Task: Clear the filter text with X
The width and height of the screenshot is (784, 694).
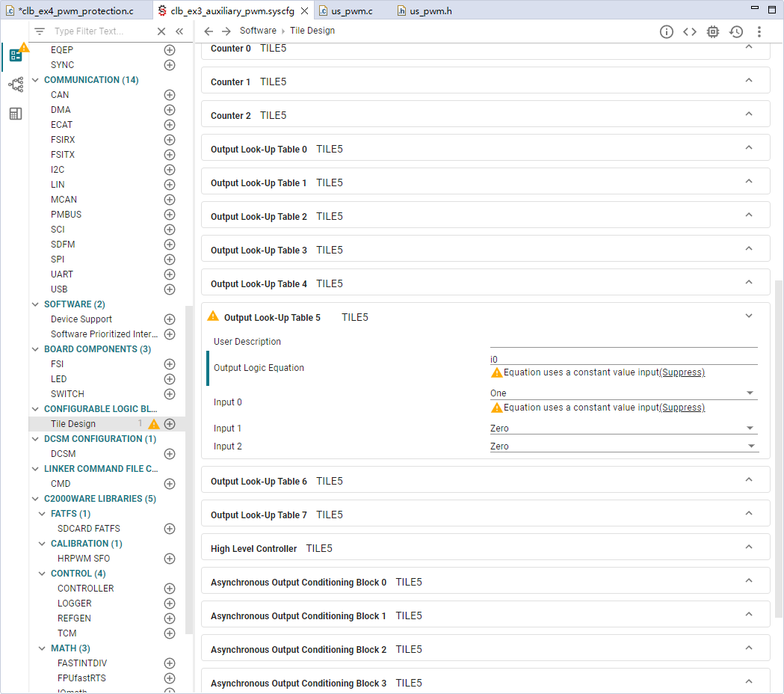Action: (161, 31)
